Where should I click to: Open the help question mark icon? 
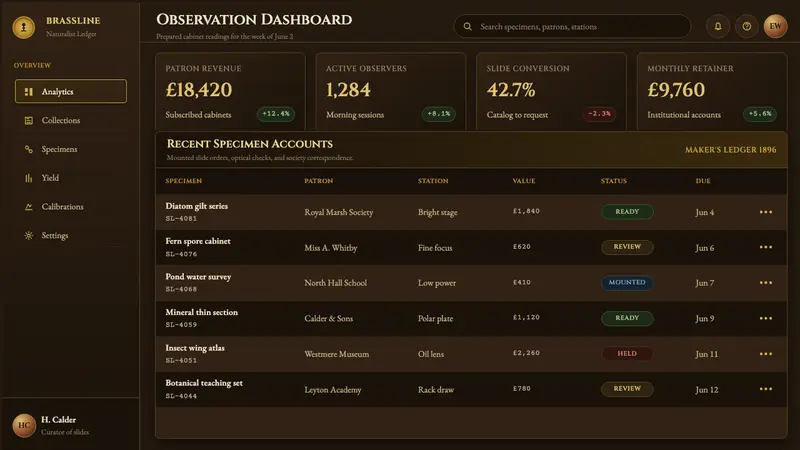[746, 27]
